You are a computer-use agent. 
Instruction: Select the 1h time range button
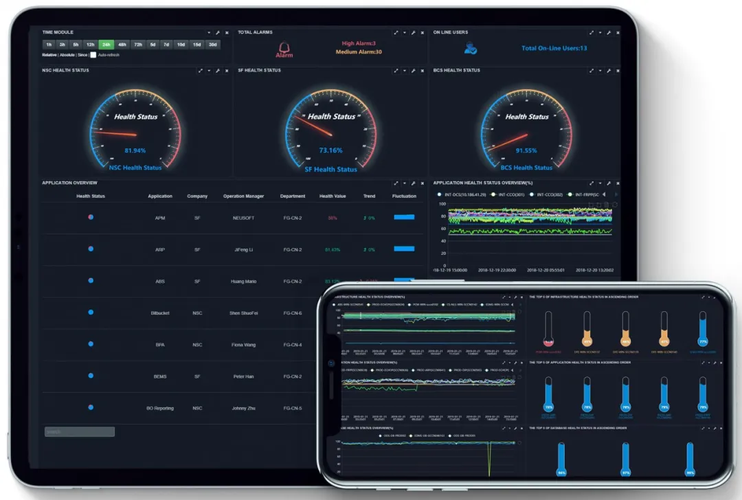[49, 44]
